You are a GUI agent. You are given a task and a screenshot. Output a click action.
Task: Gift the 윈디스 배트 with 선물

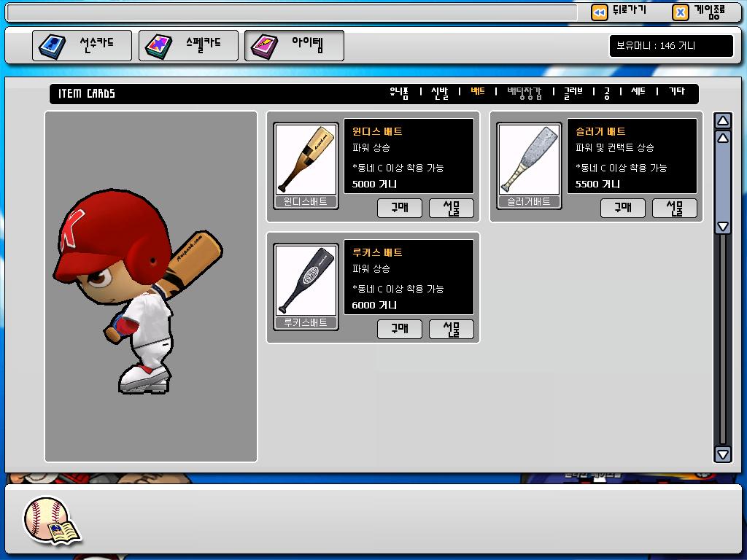451,208
